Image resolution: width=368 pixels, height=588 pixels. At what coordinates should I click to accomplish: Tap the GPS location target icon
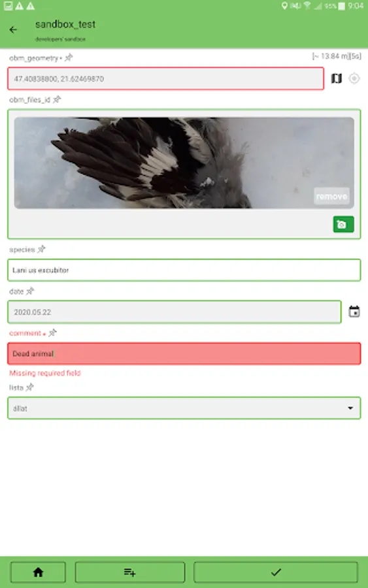(x=354, y=78)
